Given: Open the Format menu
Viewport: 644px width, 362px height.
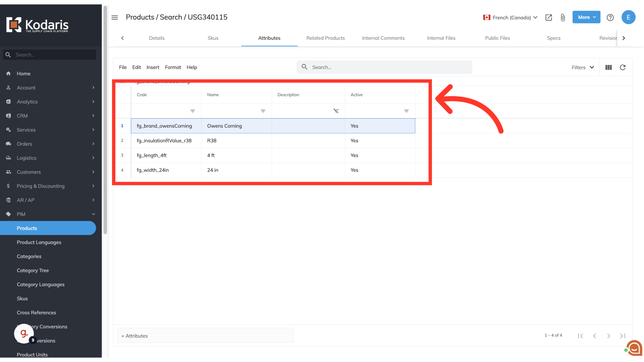Looking at the screenshot, I should tap(173, 67).
